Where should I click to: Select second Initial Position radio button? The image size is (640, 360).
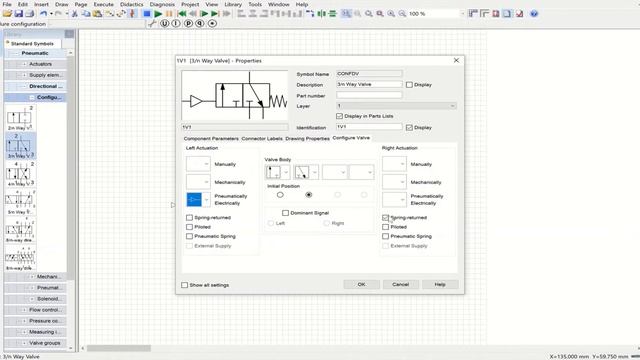point(309,195)
